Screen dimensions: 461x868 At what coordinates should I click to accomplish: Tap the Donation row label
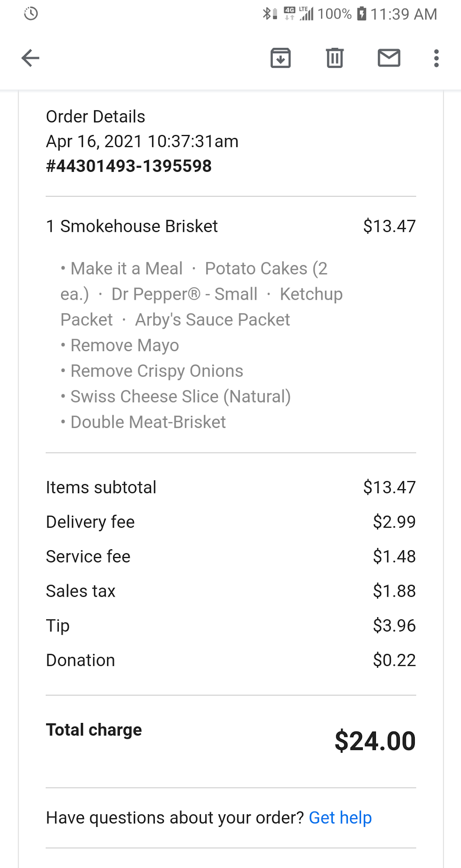pos(81,660)
